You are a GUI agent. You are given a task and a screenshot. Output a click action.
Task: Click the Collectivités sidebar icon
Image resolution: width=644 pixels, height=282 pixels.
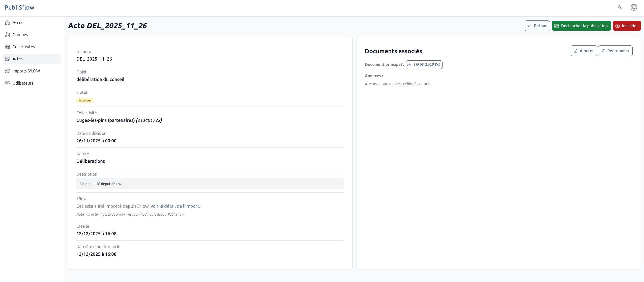coord(8,47)
